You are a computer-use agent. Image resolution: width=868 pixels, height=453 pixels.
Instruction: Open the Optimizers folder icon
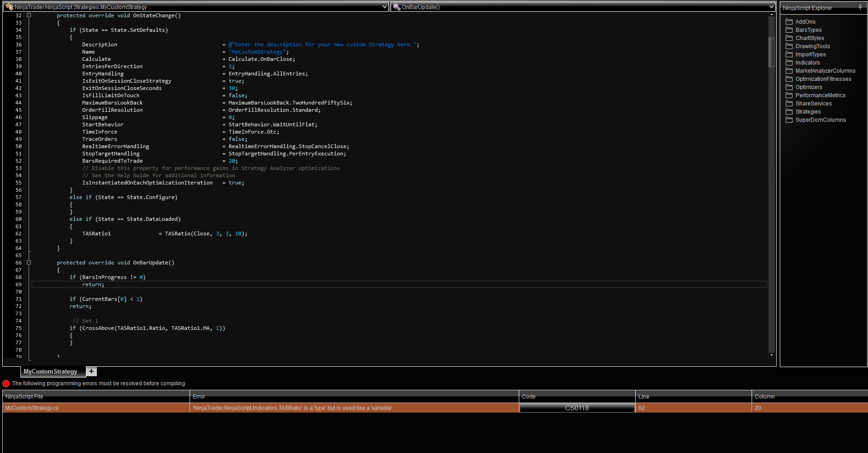coord(789,87)
